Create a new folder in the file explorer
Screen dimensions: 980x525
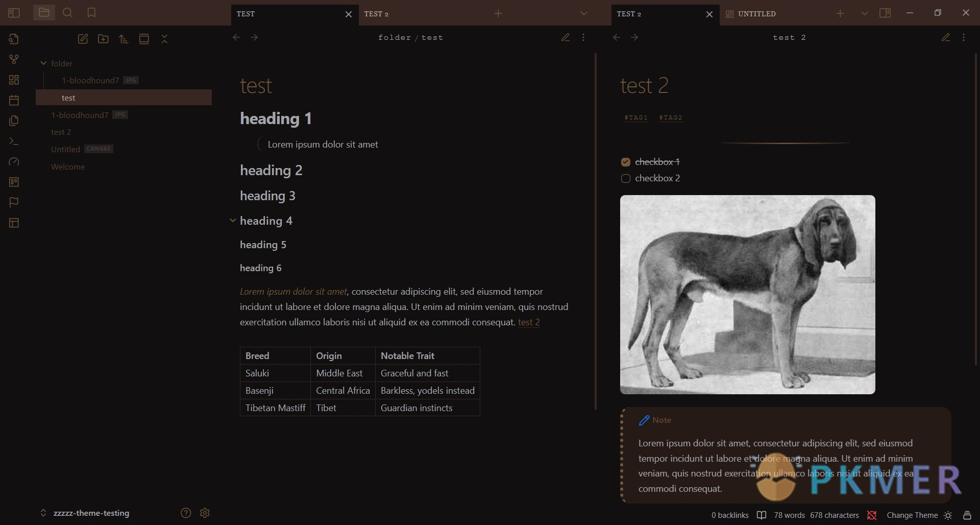(103, 39)
